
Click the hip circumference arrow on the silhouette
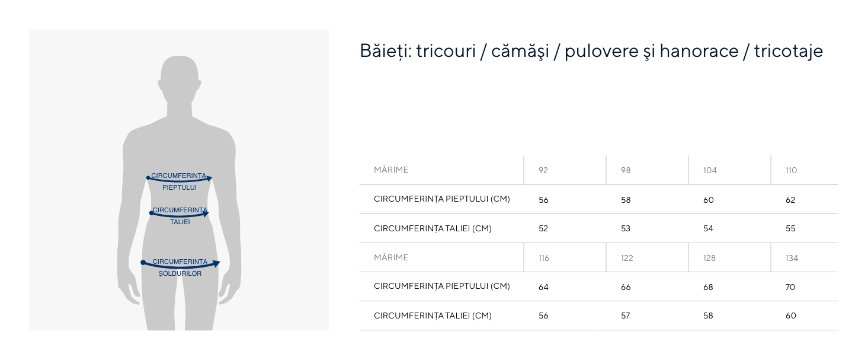181,266
